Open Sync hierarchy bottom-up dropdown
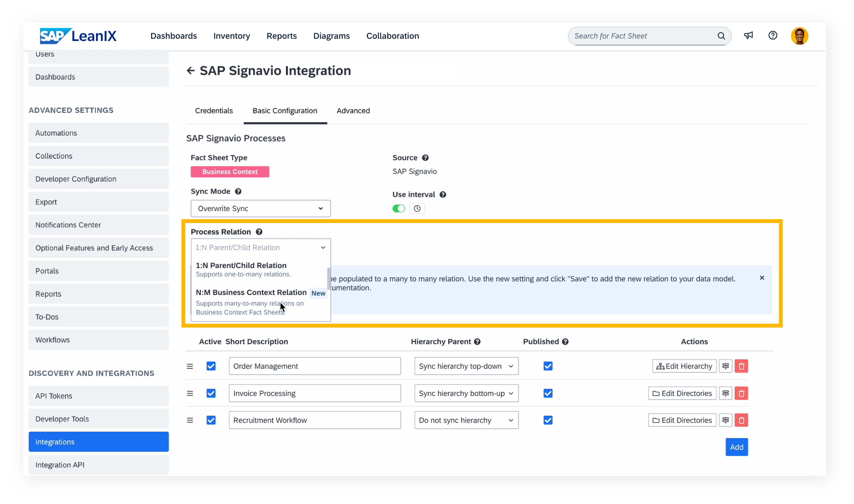The width and height of the screenshot is (854, 504). coord(466,393)
